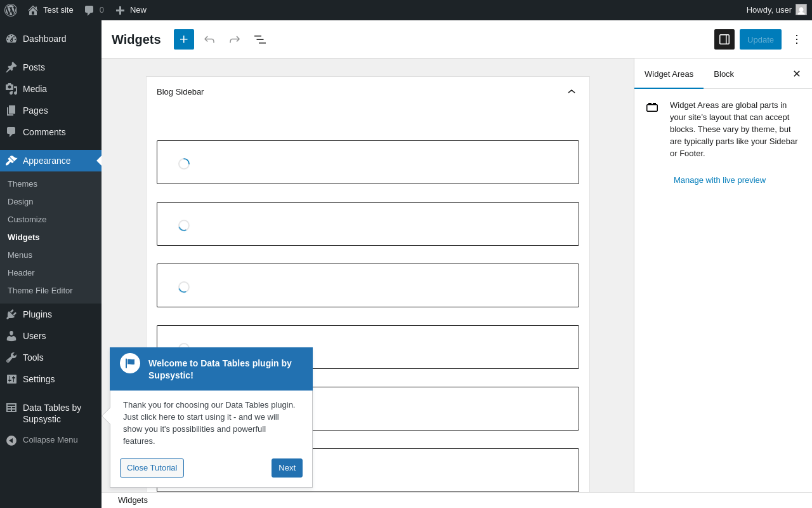Select the first loading widget block
Image resolution: width=812 pixels, height=508 pixels.
point(368,162)
